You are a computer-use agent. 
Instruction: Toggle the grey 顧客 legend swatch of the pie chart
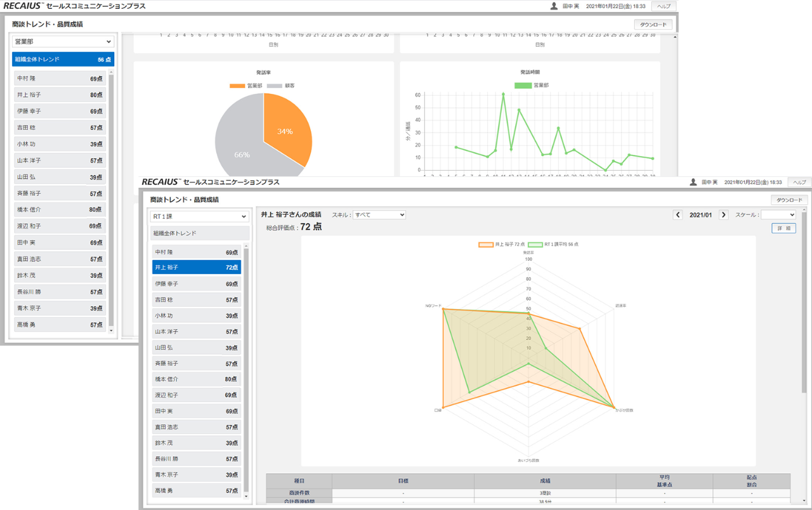coord(275,86)
